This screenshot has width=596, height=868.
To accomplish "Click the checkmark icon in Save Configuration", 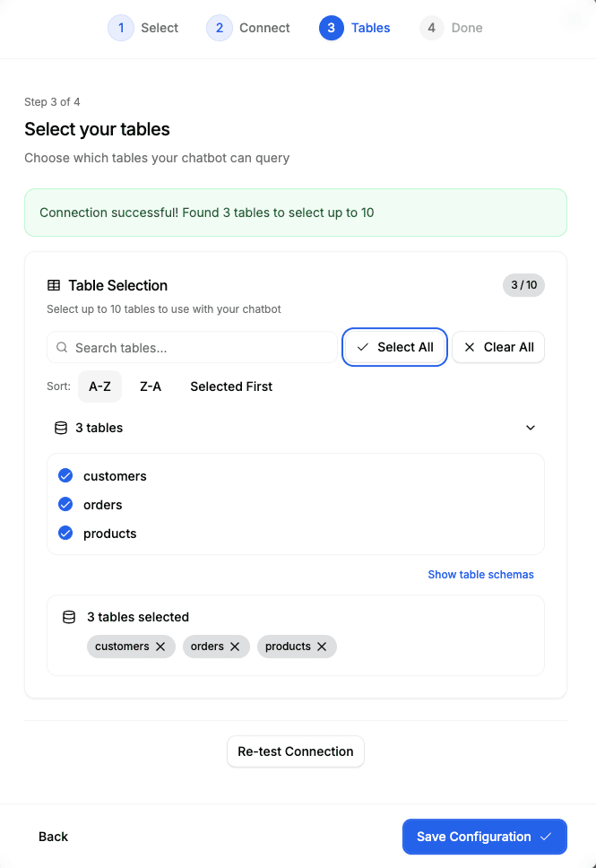I will tap(546, 836).
